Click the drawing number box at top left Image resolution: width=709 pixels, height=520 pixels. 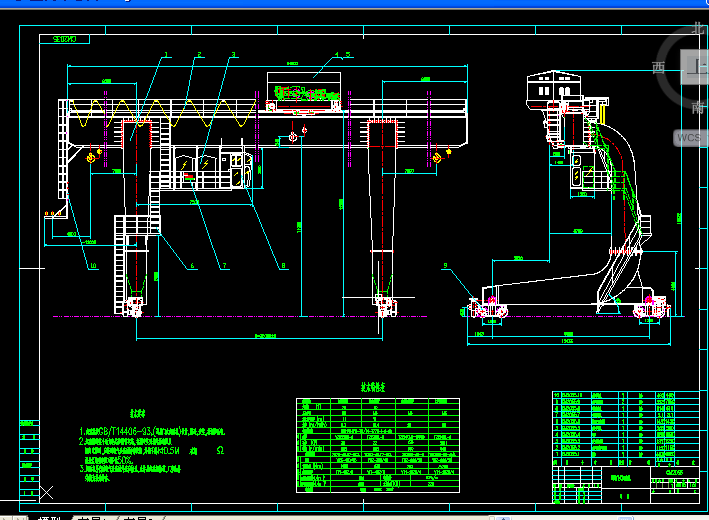(x=65, y=38)
